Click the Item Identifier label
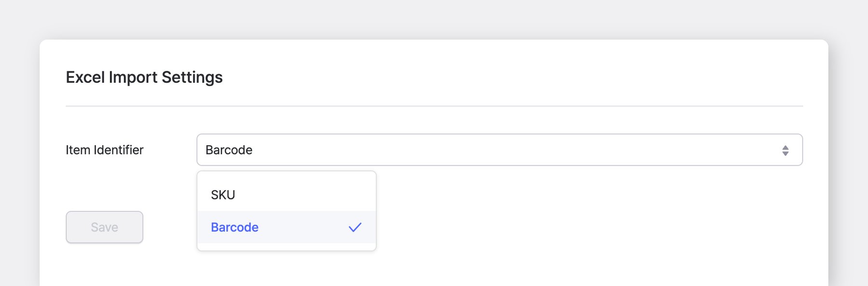 [105, 150]
